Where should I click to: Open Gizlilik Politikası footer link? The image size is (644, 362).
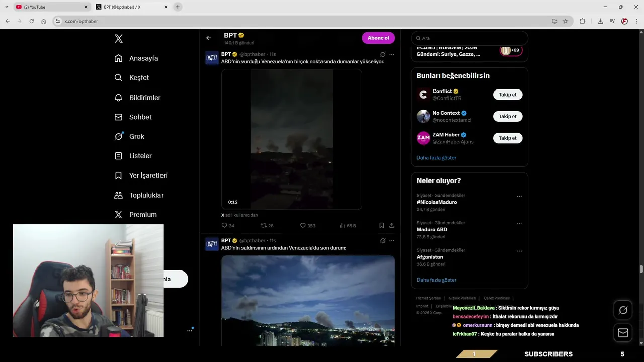point(462,298)
